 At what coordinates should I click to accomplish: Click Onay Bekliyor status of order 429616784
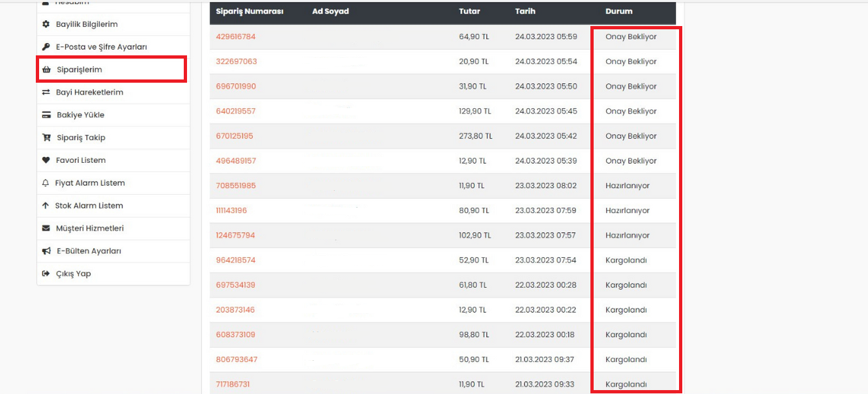[631, 37]
